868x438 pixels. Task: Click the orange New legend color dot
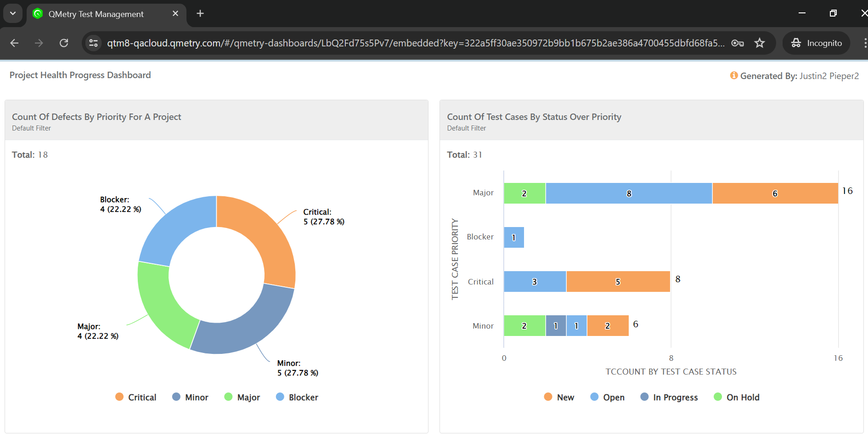547,397
